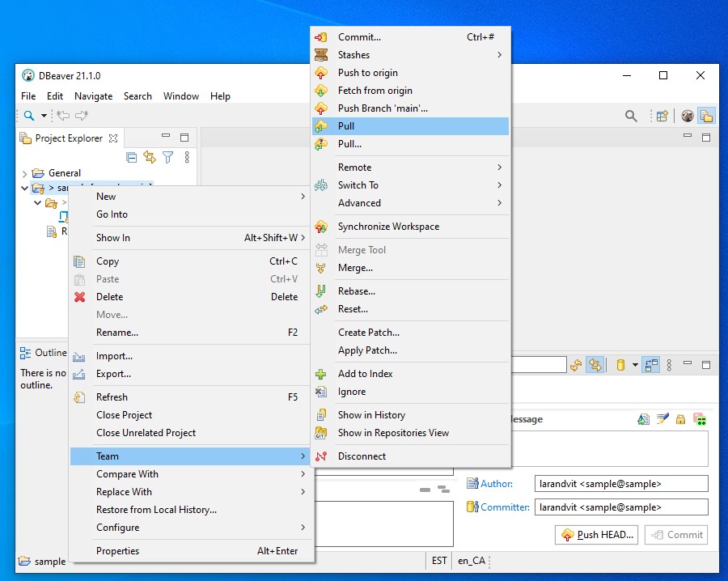Click the Copy icon in context menu
Viewport: 728px width, 581px height.
click(x=79, y=262)
